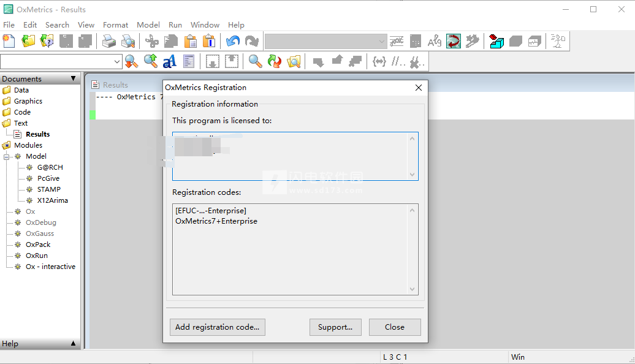Screen dimensions: 635x364
Task: Click the Documents panel header arrow
Action: tap(74, 78)
